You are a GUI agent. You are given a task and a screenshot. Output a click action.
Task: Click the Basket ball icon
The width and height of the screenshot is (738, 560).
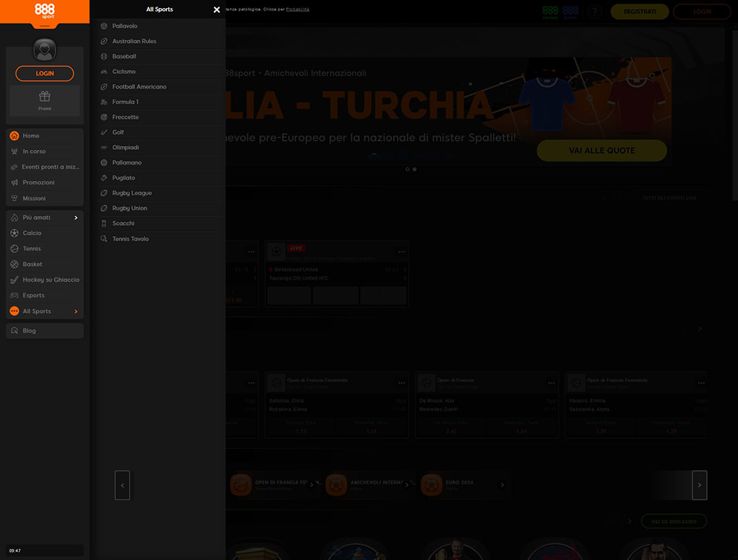tap(14, 264)
